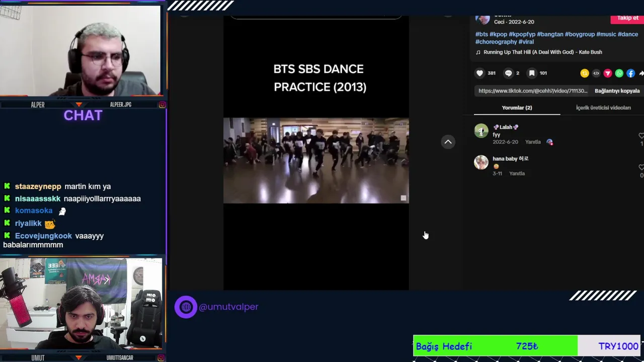Click the BTS dance practice video frame
Viewport: 644px width, 362px height.
click(316, 160)
